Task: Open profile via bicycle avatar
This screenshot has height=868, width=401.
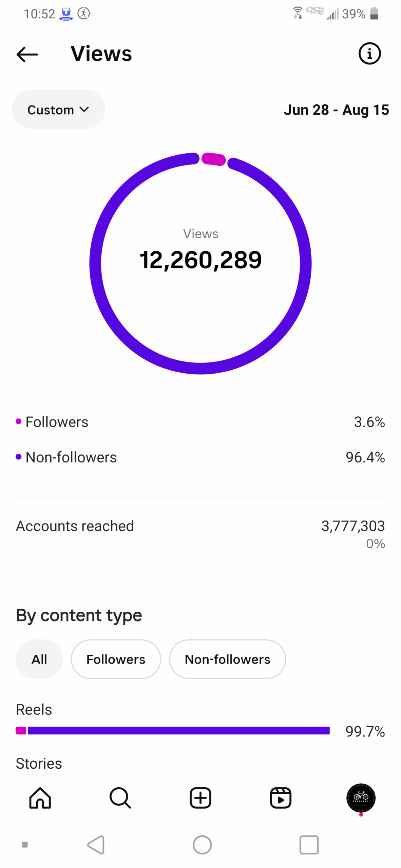Action: (361, 798)
